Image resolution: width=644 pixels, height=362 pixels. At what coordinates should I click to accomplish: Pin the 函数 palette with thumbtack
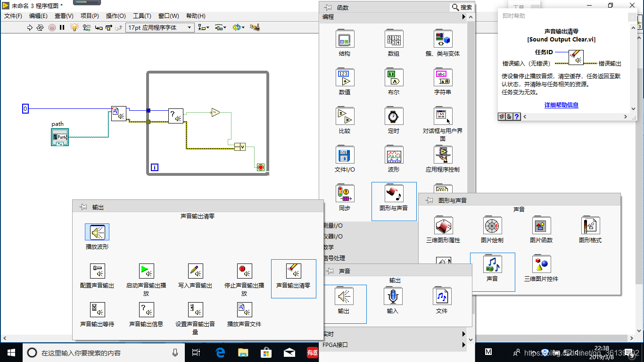pyautogui.click(x=329, y=8)
